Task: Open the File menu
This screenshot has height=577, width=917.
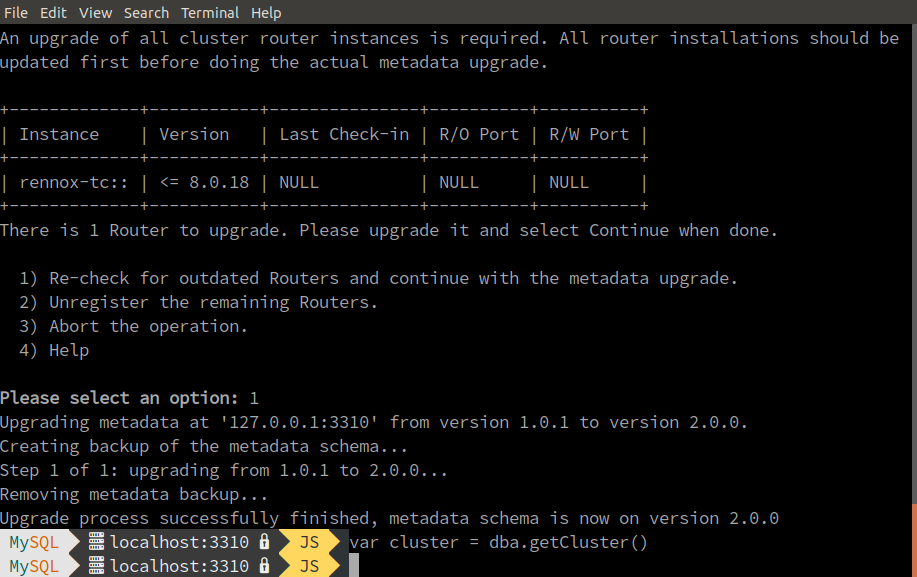Action: [16, 12]
